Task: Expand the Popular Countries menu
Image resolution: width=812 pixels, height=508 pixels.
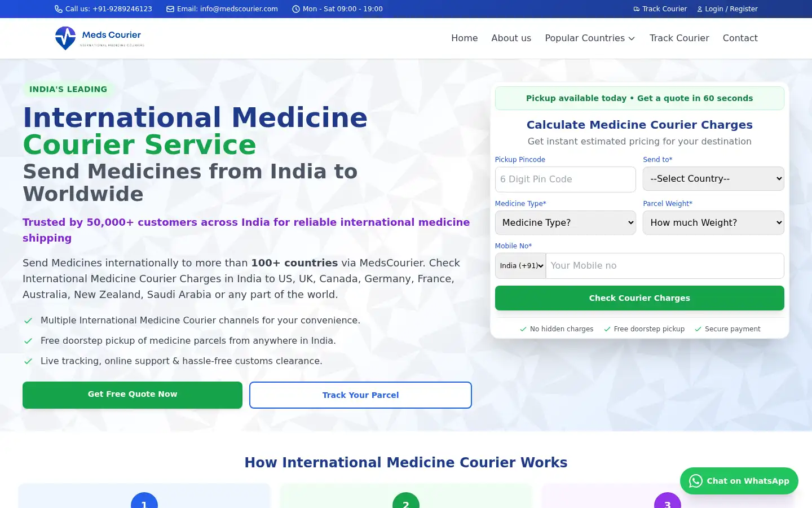Action: pyautogui.click(x=590, y=38)
